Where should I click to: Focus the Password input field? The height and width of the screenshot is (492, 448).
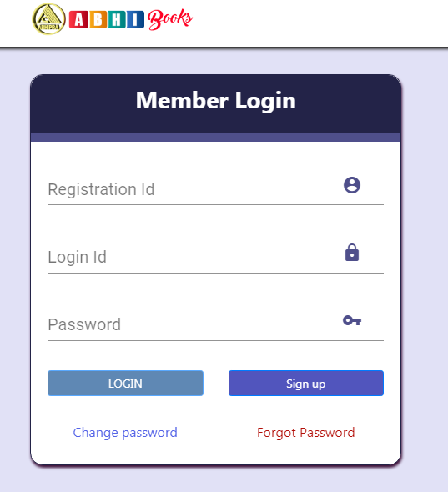coord(216,324)
